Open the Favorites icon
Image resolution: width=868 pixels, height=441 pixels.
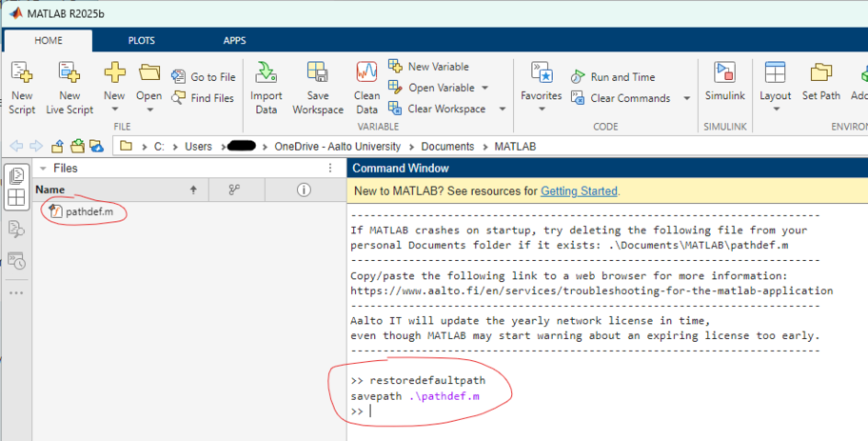(542, 72)
